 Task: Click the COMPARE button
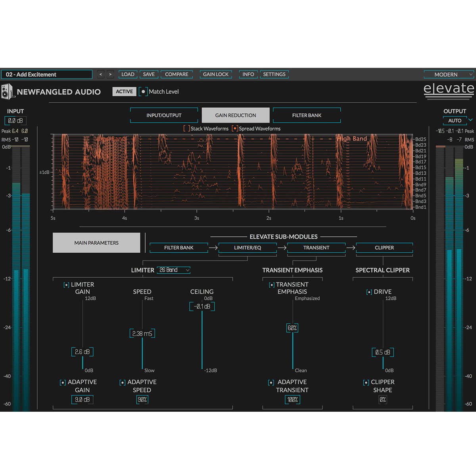(177, 74)
